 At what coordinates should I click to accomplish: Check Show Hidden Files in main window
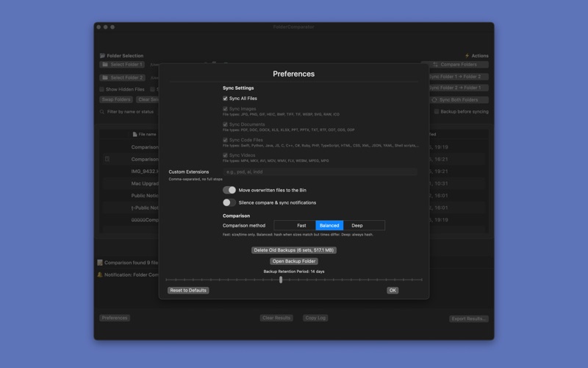click(101, 89)
